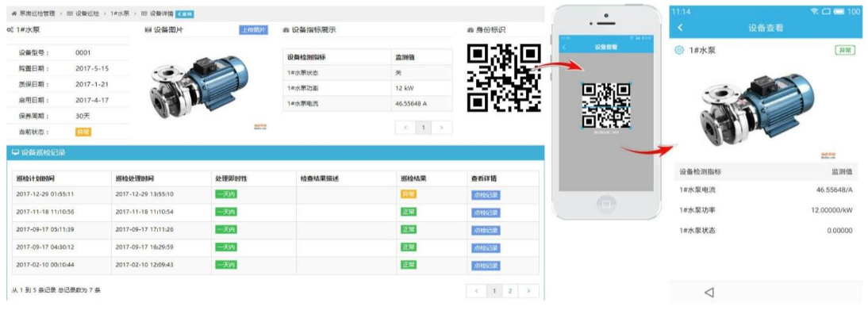Open 点检记录 for the 2017-09-17 04:30:12 row

coord(486,247)
